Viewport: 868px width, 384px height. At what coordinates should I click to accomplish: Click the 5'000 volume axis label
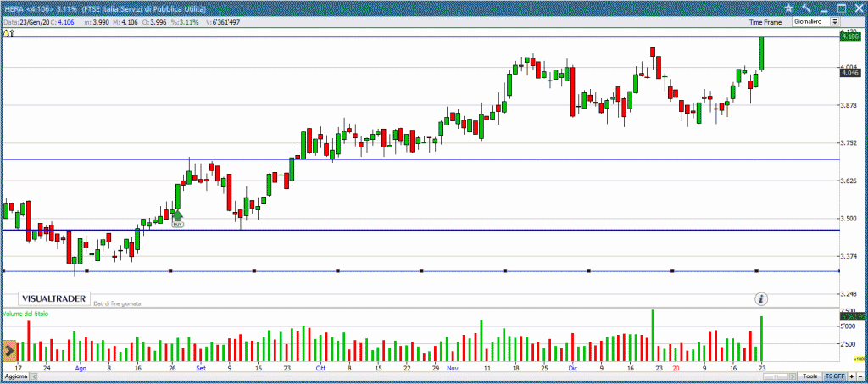[849, 327]
